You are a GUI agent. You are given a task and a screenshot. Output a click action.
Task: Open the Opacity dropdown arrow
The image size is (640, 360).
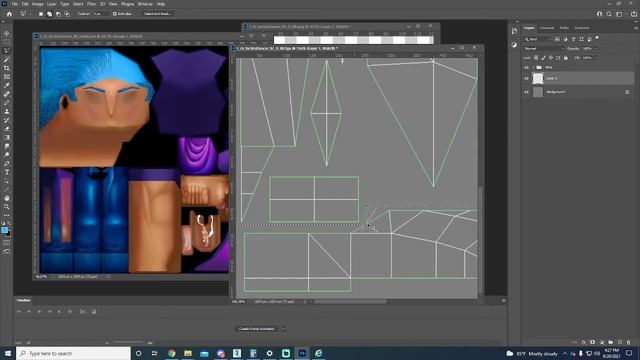click(x=596, y=49)
